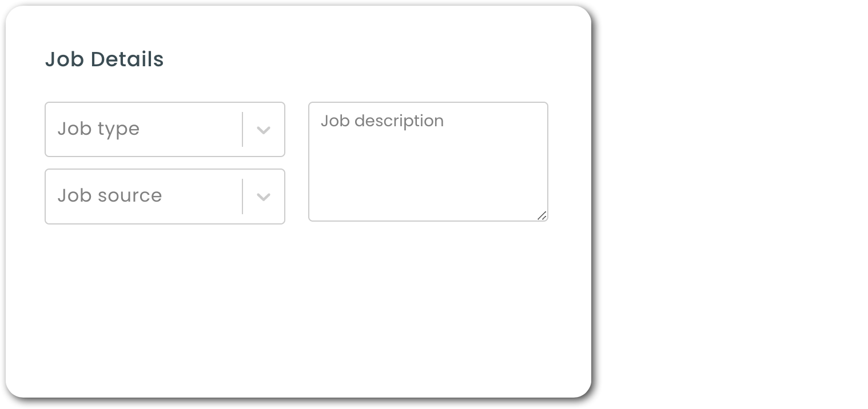Click the "Job description" placeholder text
The image size is (868, 409).
pos(382,121)
